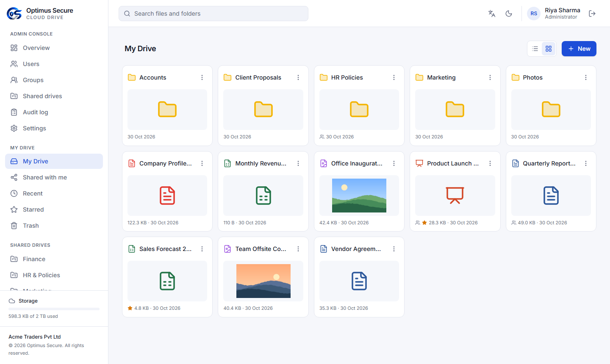Click the Storage usage progress bar

click(x=54, y=309)
